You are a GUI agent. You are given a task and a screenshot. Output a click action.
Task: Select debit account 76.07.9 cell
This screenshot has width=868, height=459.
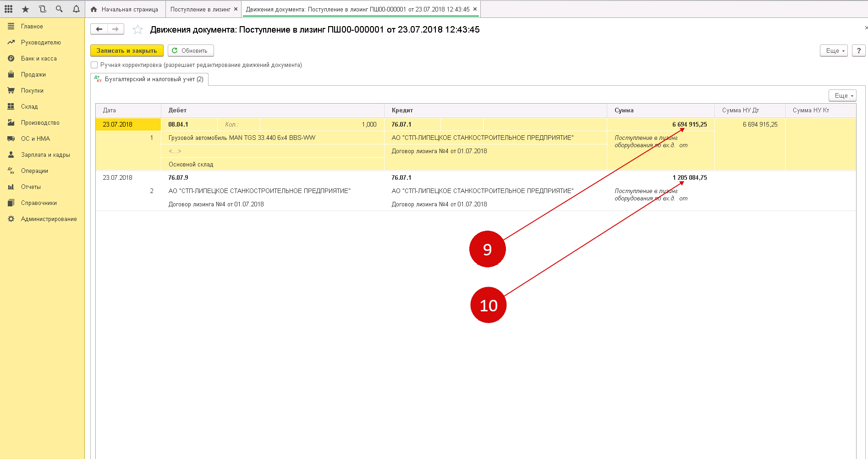tap(273, 177)
